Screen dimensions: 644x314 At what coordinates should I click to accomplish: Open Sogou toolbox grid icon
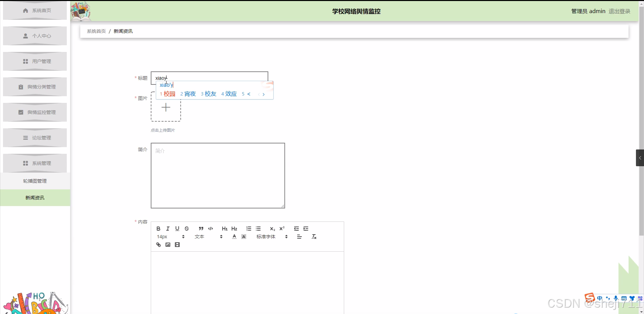[x=640, y=298]
